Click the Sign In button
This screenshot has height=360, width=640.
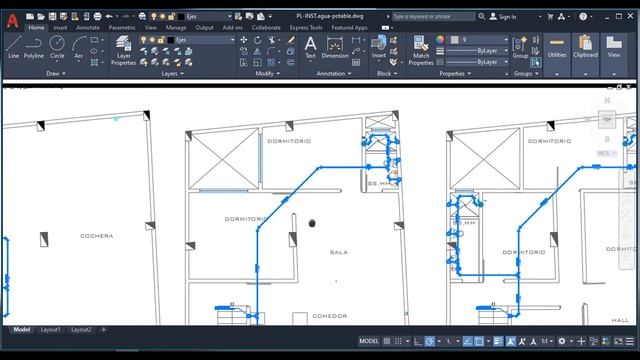(503, 17)
